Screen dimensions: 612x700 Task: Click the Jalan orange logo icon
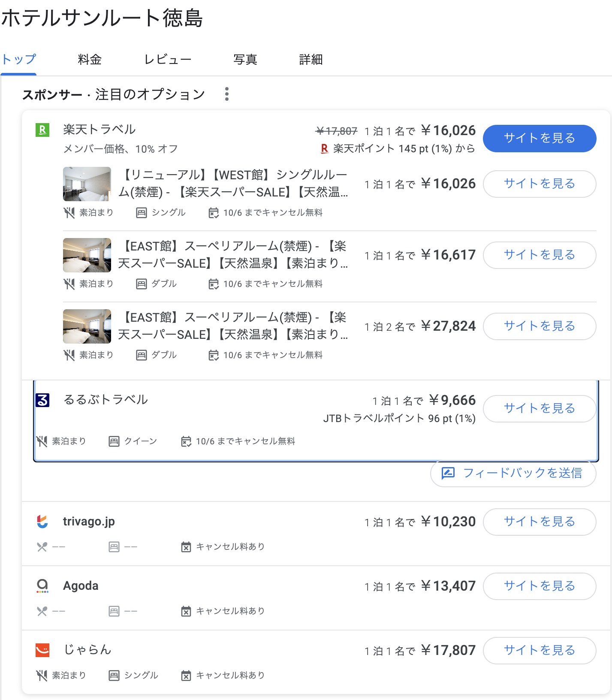tap(42, 650)
